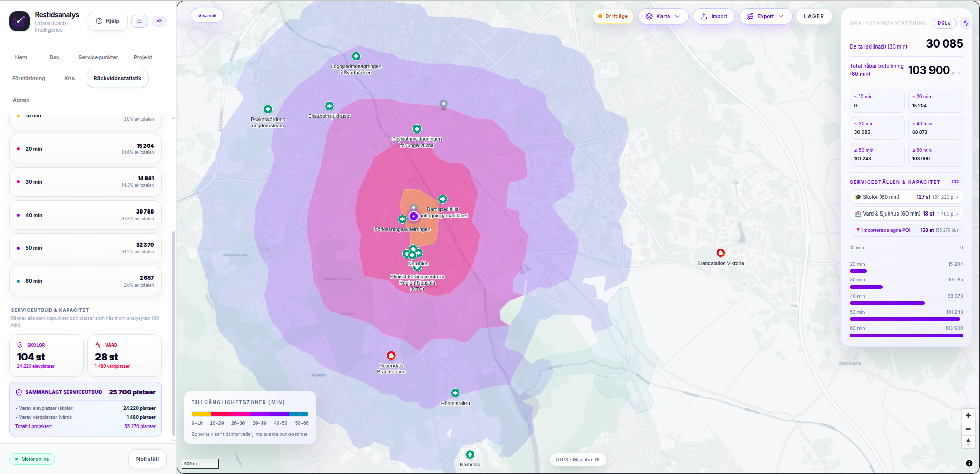Switch to the Bas tab

click(54, 57)
